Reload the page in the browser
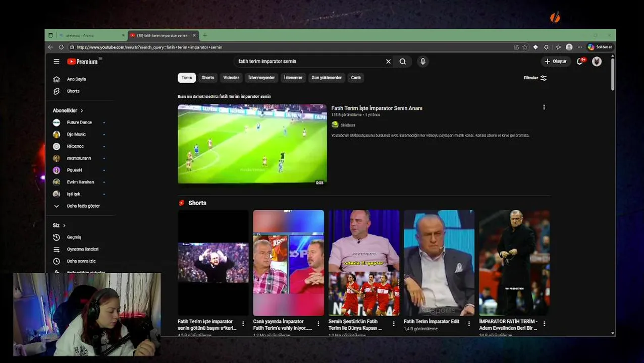This screenshot has width=644, height=363. point(61,47)
